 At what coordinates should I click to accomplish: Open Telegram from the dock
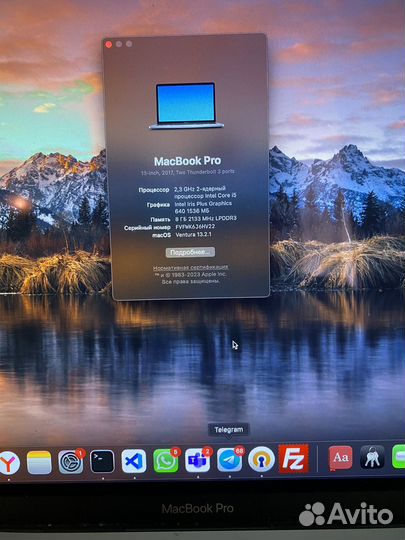pos(229,460)
